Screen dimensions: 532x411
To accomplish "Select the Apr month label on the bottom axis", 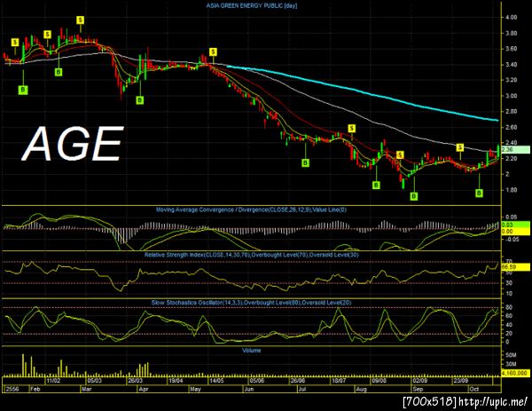I will pos(144,389).
